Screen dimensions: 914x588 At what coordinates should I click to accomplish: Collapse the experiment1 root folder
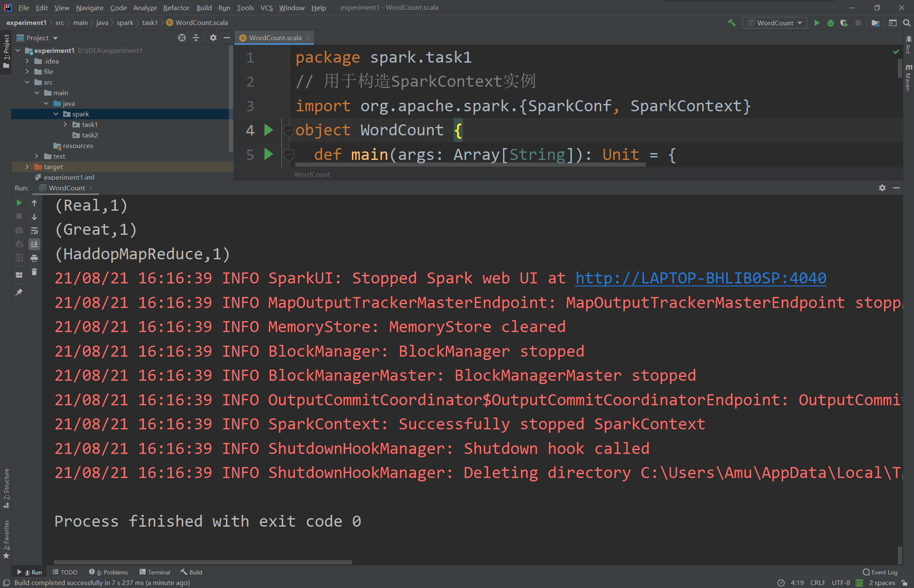click(18, 50)
